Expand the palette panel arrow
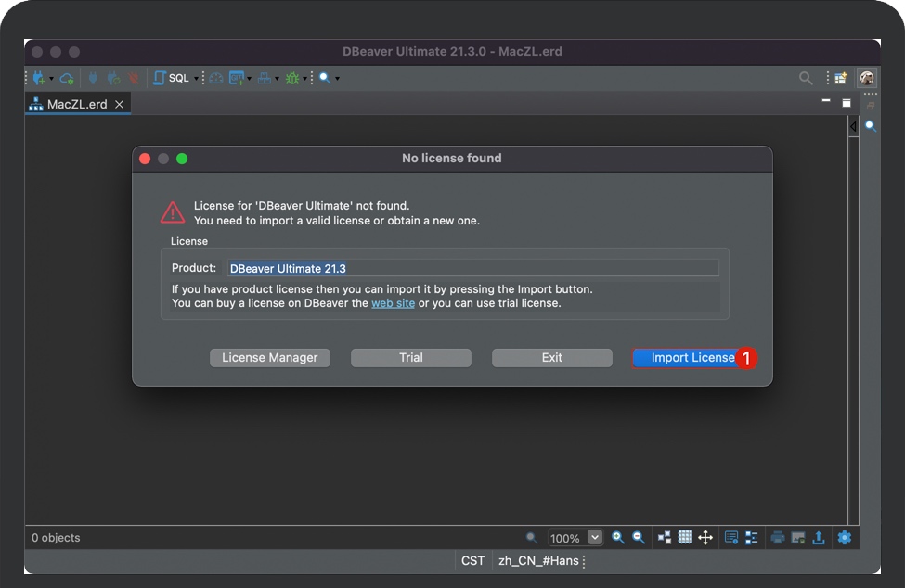 click(x=853, y=127)
